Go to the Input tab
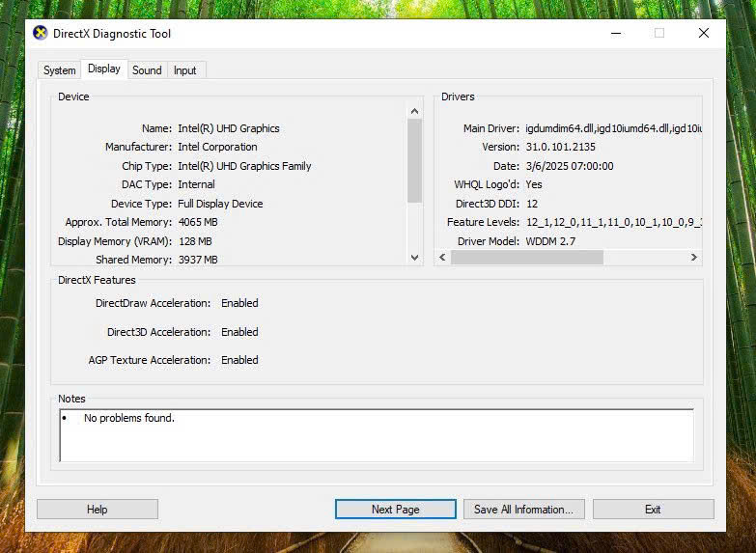 pos(184,70)
